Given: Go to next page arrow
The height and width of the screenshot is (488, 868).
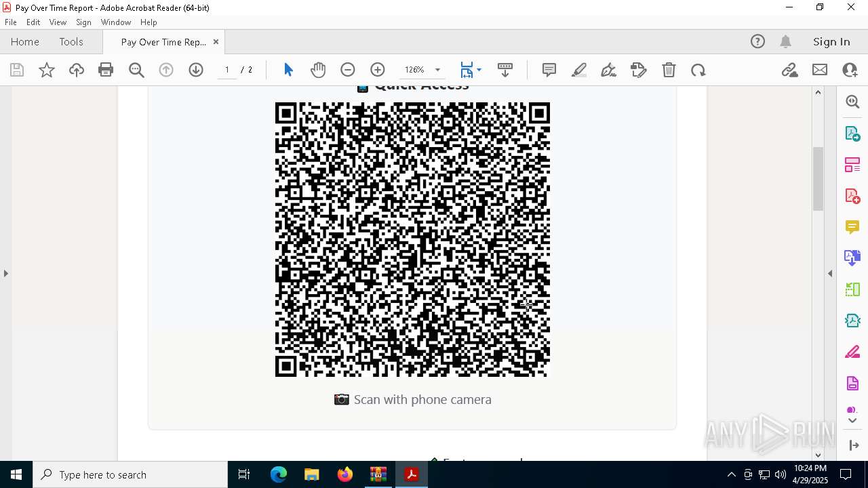Looking at the screenshot, I should (x=196, y=70).
